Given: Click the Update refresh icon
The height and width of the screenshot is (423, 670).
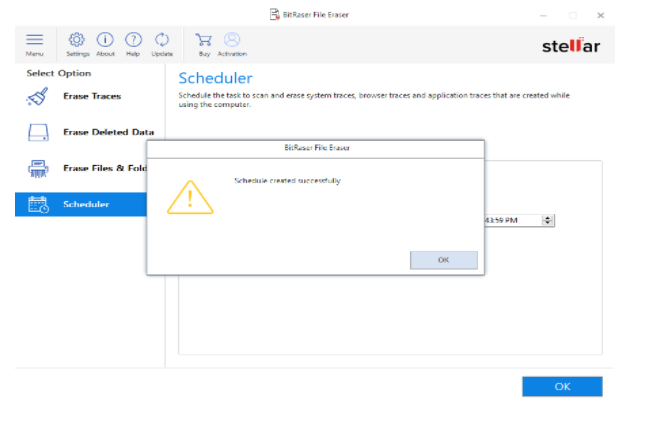Looking at the screenshot, I should pyautogui.click(x=162, y=40).
